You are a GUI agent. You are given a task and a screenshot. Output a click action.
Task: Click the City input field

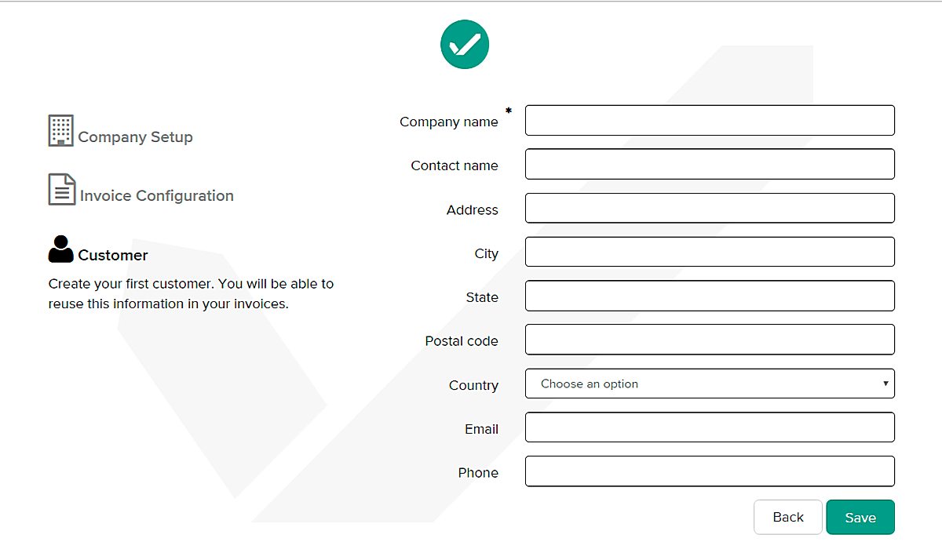point(710,253)
